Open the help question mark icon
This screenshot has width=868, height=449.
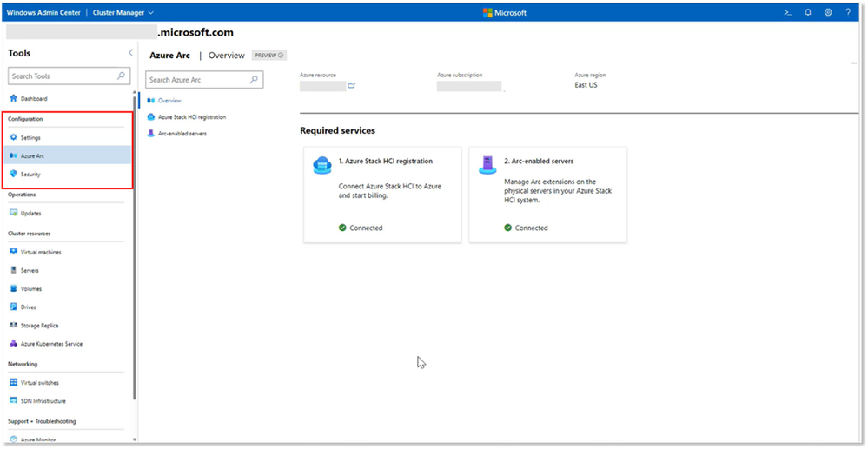[x=848, y=12]
